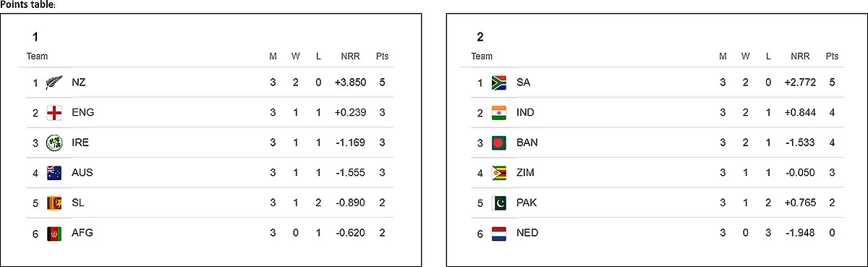The image size is (868, 267).
Task: Click the Pakistan flag icon
Action: 499,203
